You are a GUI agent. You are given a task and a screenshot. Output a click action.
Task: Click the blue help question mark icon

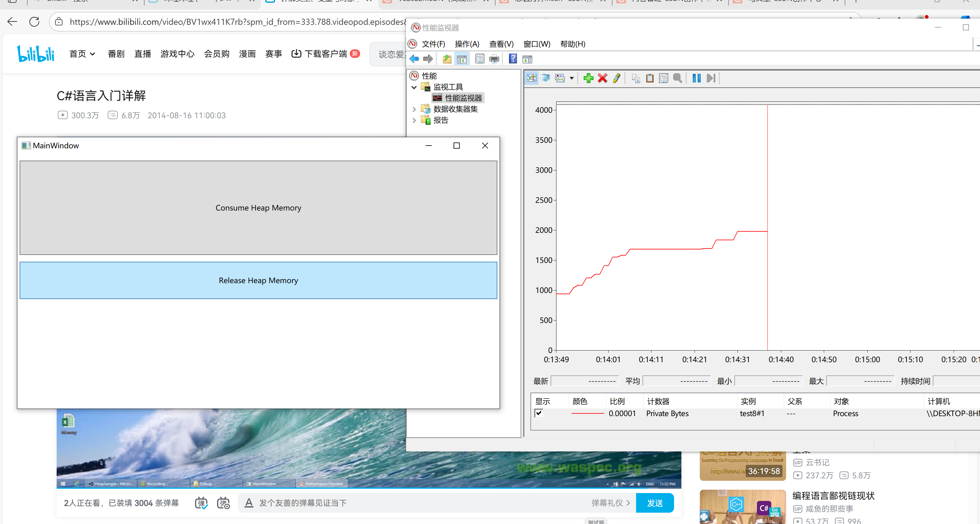[513, 59]
